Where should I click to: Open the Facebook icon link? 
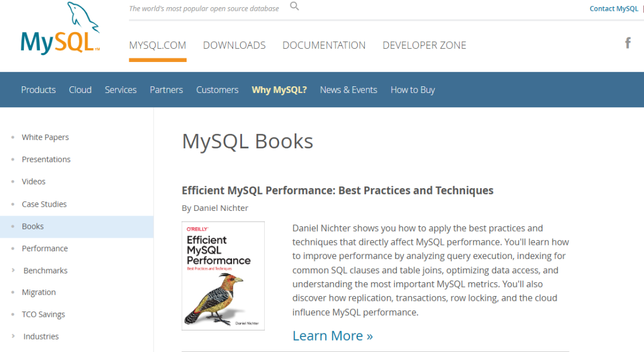(x=627, y=43)
